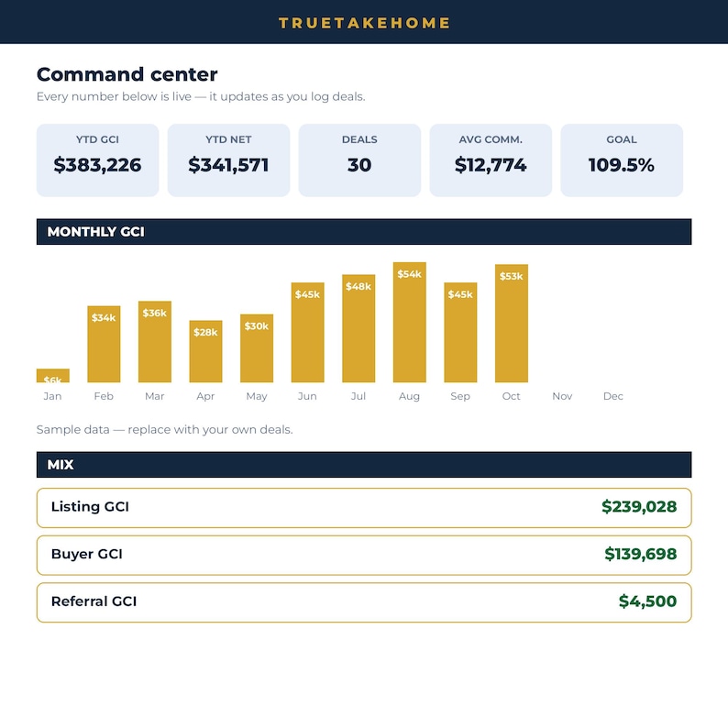728x728 pixels.
Task: Open the GOAL 109.5% card
Action: click(x=622, y=160)
